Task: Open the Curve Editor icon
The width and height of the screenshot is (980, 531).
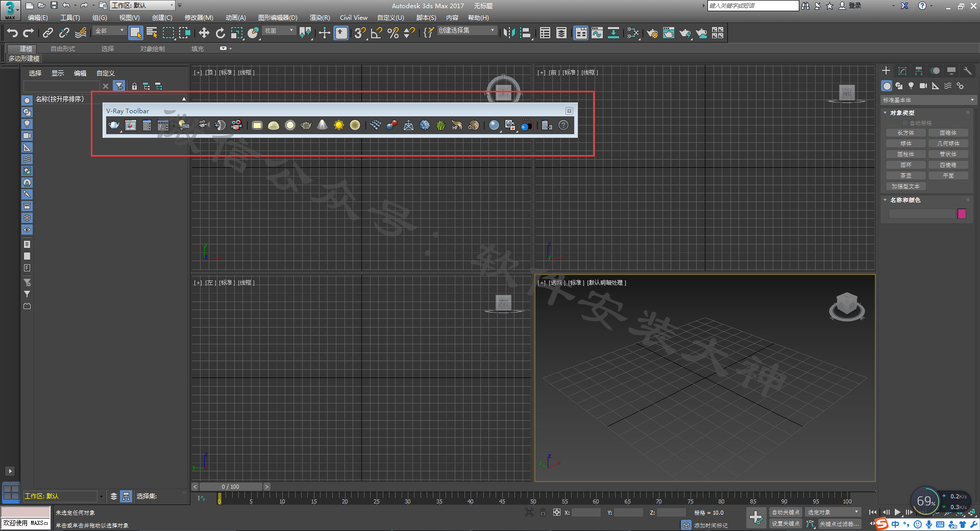Action: click(597, 33)
